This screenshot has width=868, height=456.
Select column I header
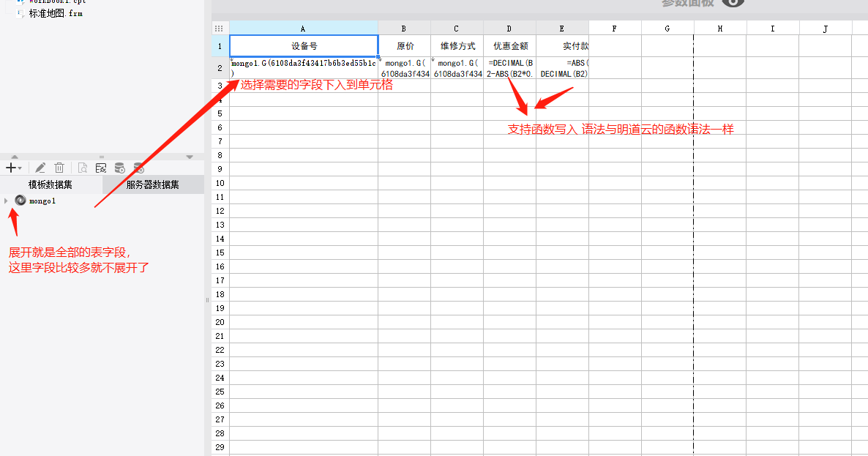pyautogui.click(x=773, y=29)
